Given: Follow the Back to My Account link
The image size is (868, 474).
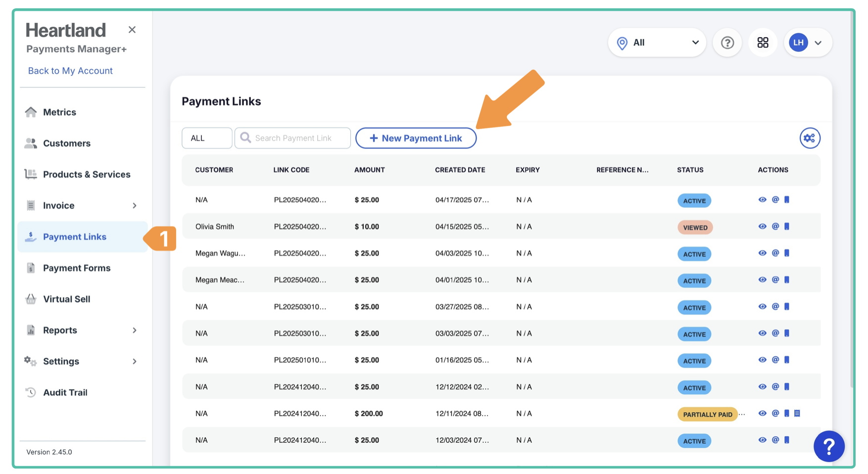Looking at the screenshot, I should (70, 71).
